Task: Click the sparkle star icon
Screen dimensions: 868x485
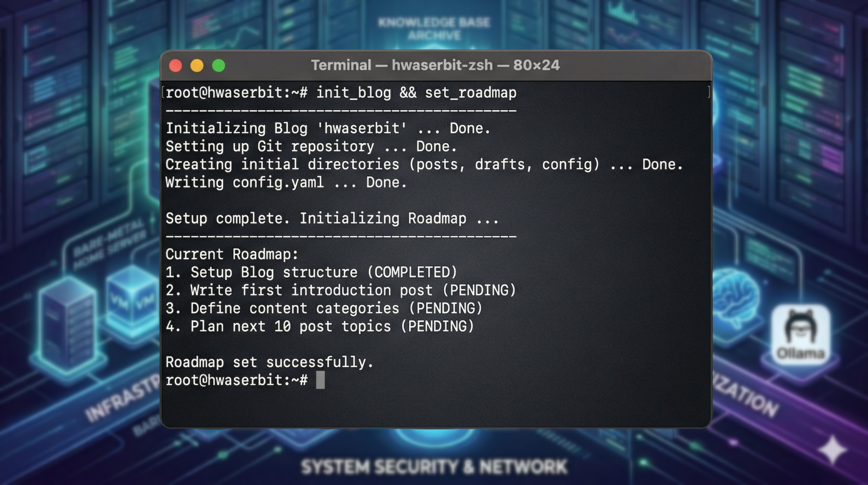Action: [x=833, y=450]
